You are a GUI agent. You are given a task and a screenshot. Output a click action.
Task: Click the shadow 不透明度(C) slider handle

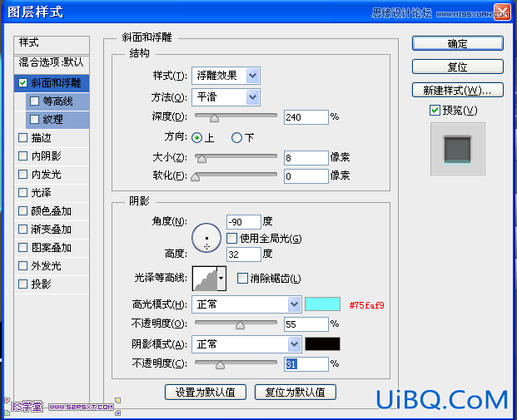(x=220, y=364)
